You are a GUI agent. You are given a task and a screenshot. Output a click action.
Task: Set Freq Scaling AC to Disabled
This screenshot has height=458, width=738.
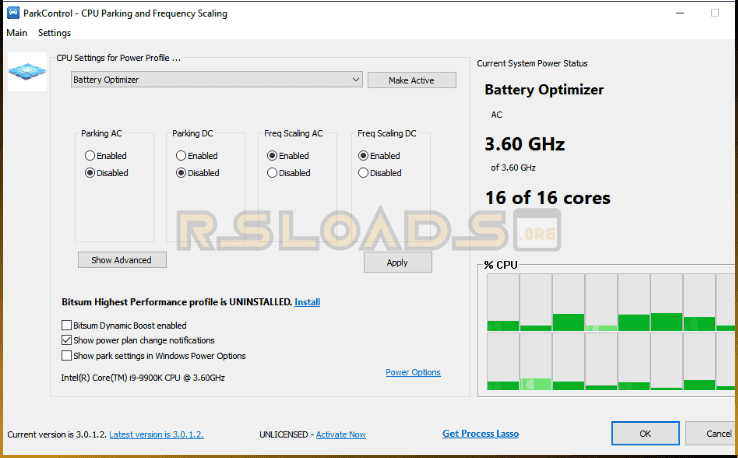click(272, 173)
